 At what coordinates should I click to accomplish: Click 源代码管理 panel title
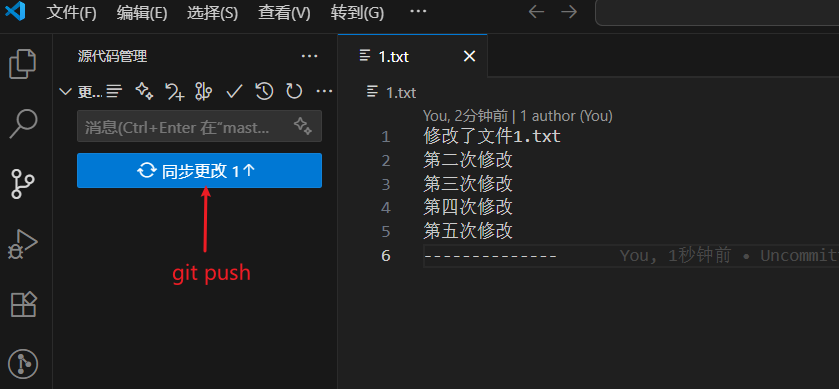coord(112,56)
